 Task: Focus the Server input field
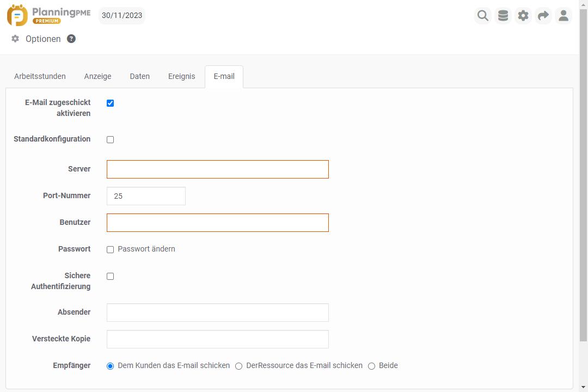pyautogui.click(x=218, y=169)
